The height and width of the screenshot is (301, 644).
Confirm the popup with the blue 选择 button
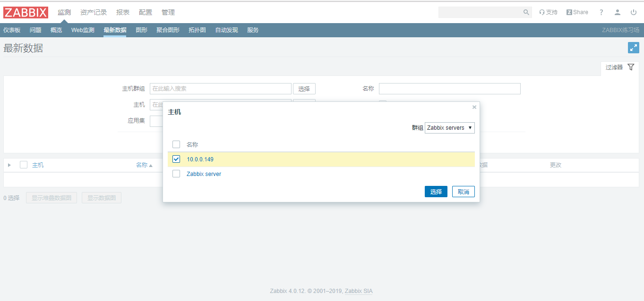[x=436, y=192]
